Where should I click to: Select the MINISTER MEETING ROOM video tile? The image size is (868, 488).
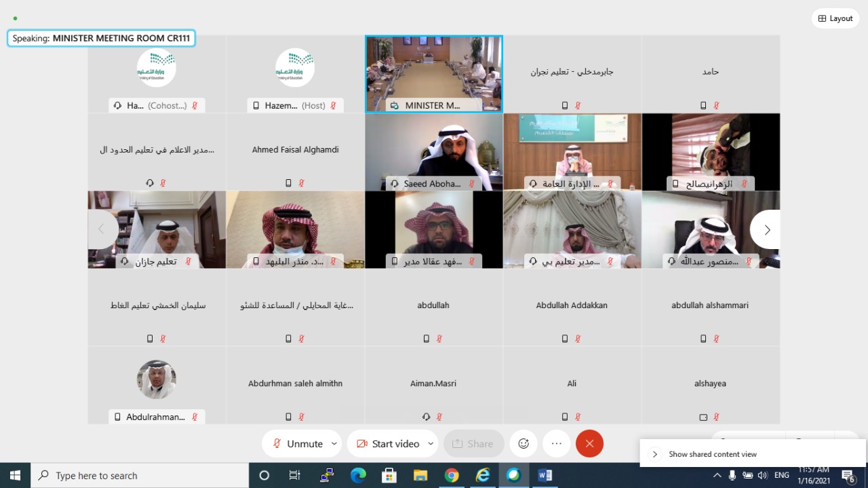(x=434, y=73)
